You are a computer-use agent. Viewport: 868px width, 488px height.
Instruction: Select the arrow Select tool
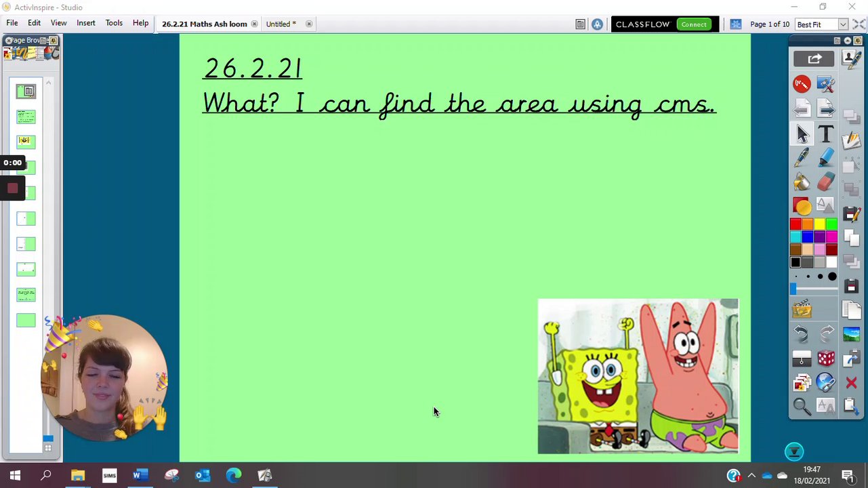[x=802, y=134]
